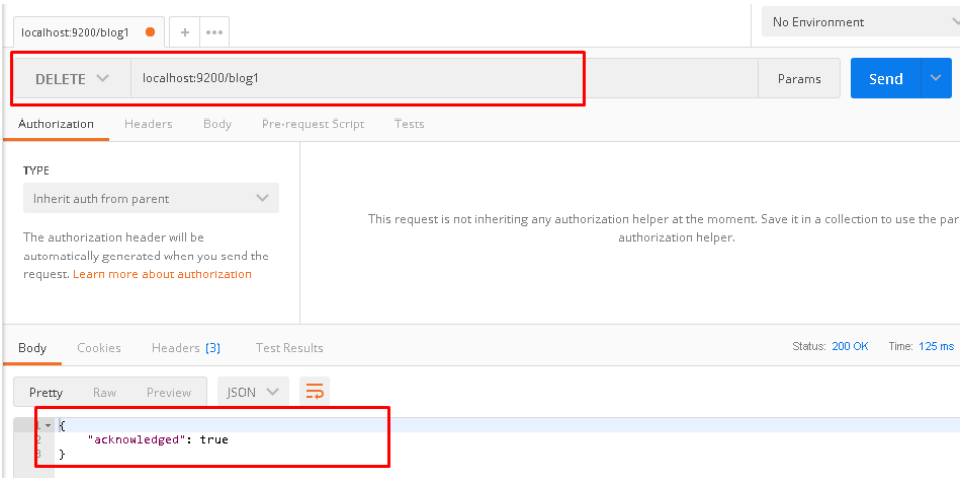Select the Preview response view
The height and width of the screenshot is (483, 974).
(169, 392)
